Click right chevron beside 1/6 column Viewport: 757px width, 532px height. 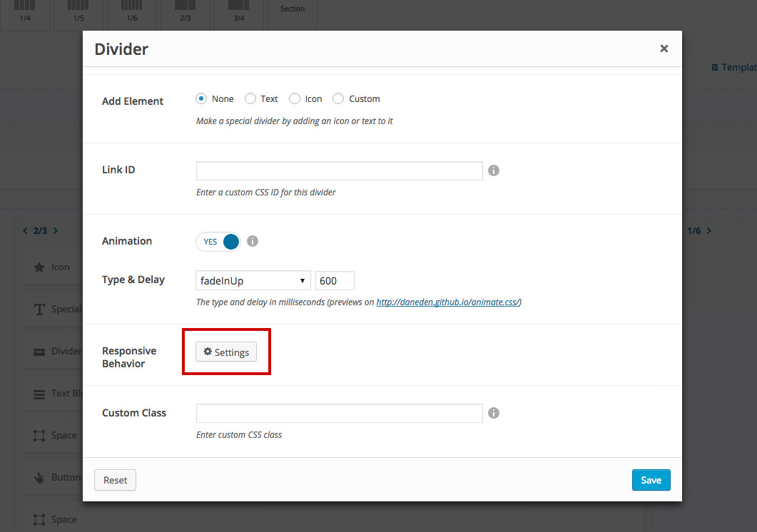point(709,231)
